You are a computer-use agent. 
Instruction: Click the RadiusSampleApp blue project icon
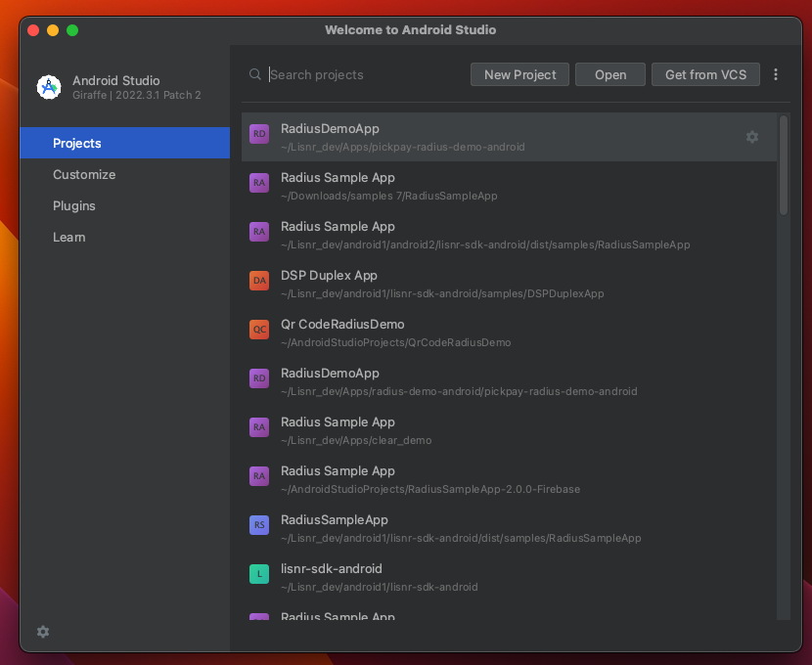click(x=258, y=524)
